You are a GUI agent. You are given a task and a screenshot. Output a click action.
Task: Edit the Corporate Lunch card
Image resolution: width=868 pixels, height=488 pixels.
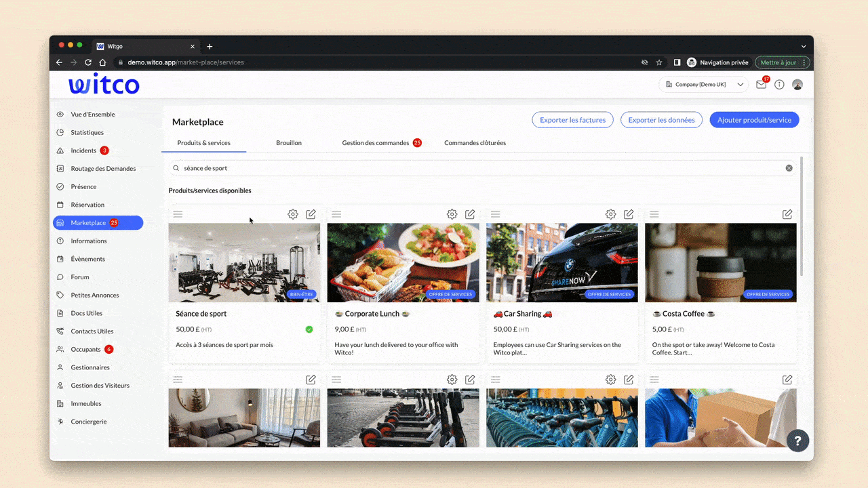(470, 214)
